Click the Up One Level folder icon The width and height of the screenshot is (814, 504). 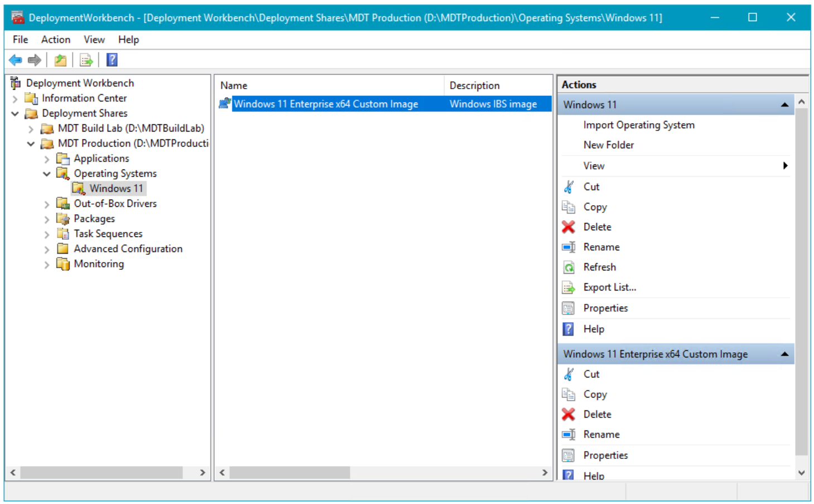click(60, 60)
